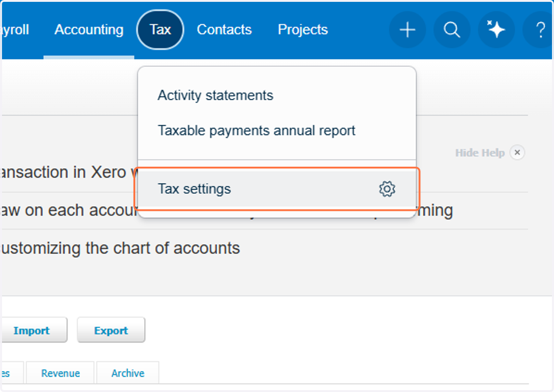This screenshot has height=392, width=554.
Task: Switch to the Revenue tab
Action: (x=60, y=373)
